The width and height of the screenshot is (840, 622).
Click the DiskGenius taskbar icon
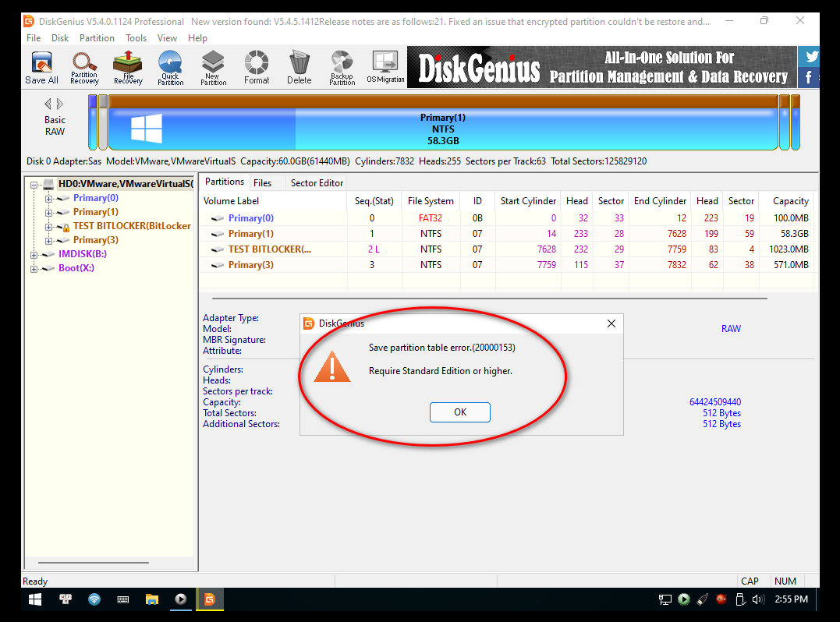(210, 599)
